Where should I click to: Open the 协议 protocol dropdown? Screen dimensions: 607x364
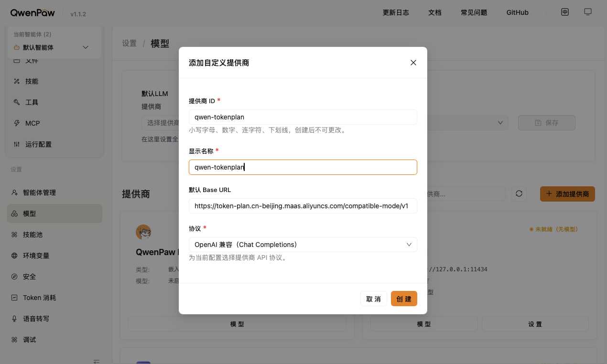pos(303,244)
